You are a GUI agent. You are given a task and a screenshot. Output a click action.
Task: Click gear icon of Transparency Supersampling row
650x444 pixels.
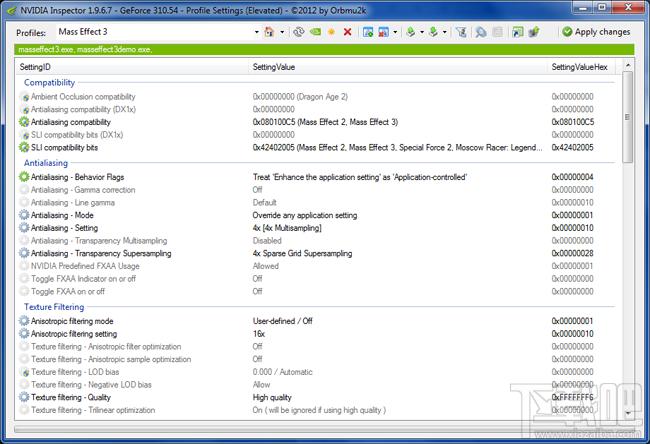click(24, 253)
